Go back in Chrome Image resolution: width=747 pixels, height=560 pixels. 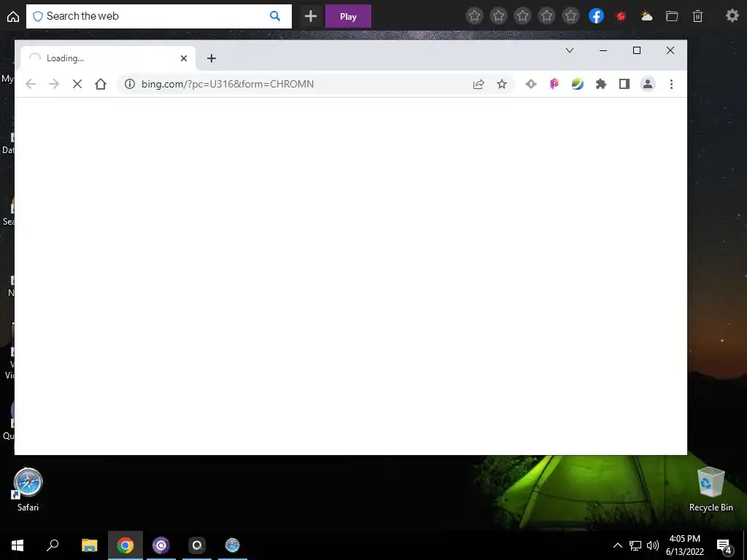(31, 85)
